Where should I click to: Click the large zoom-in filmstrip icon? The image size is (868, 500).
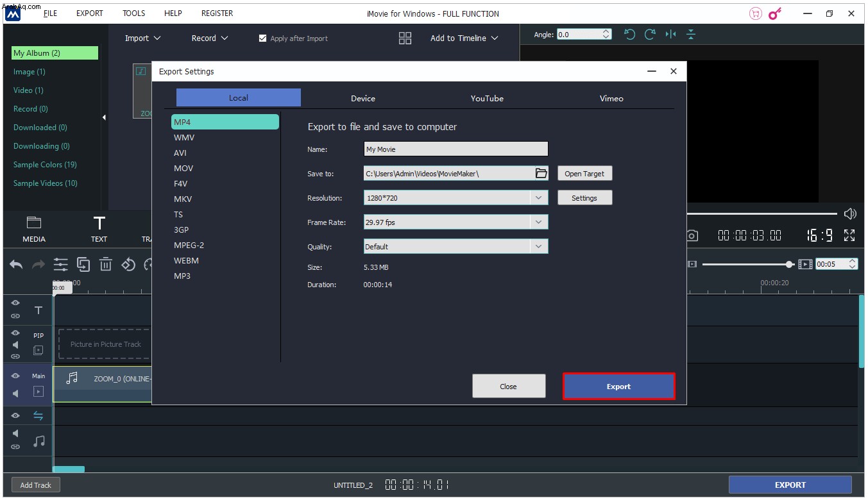[805, 264]
